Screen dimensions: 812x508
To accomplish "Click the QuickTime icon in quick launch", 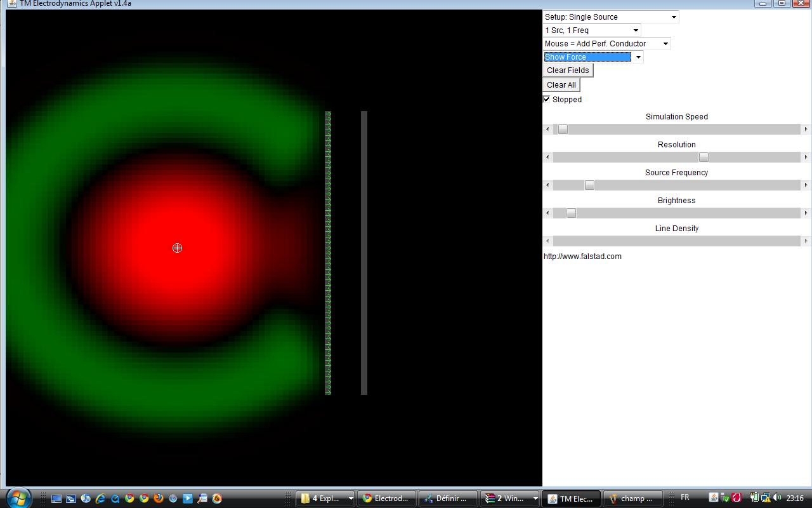I will point(115,498).
